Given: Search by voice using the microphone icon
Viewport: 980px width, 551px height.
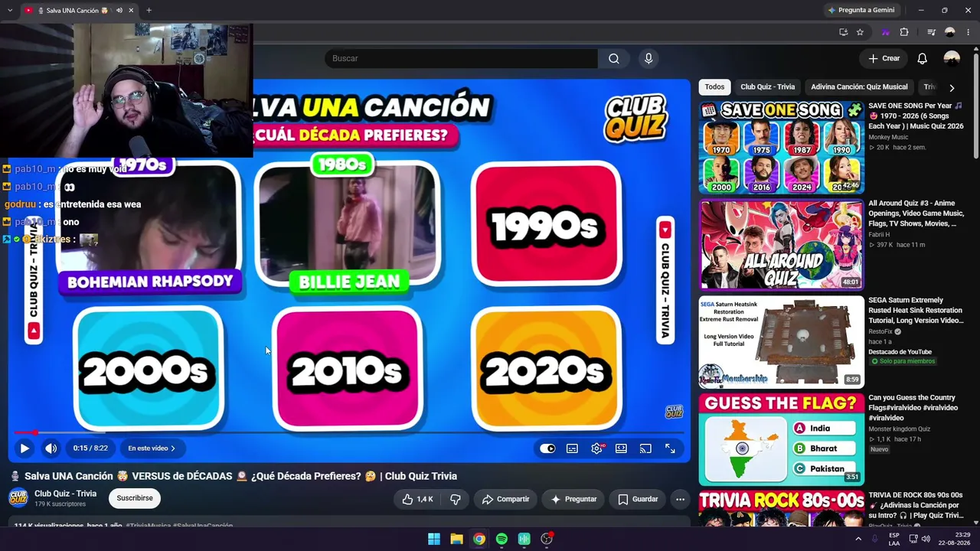Looking at the screenshot, I should tap(648, 58).
